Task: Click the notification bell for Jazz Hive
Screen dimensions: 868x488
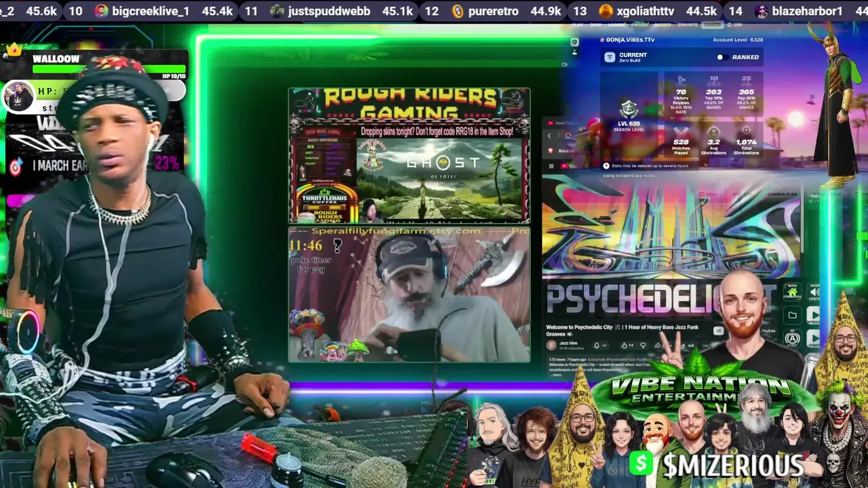Action: 597,346
